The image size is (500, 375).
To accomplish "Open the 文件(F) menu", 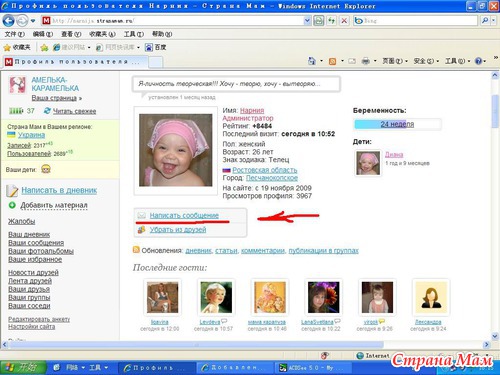I will (x=15, y=34).
